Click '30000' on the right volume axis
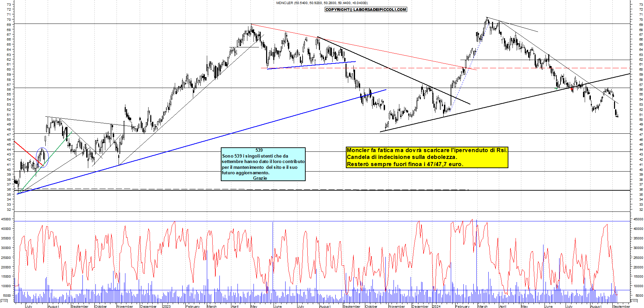This screenshot has width=644, height=308. 638,248
